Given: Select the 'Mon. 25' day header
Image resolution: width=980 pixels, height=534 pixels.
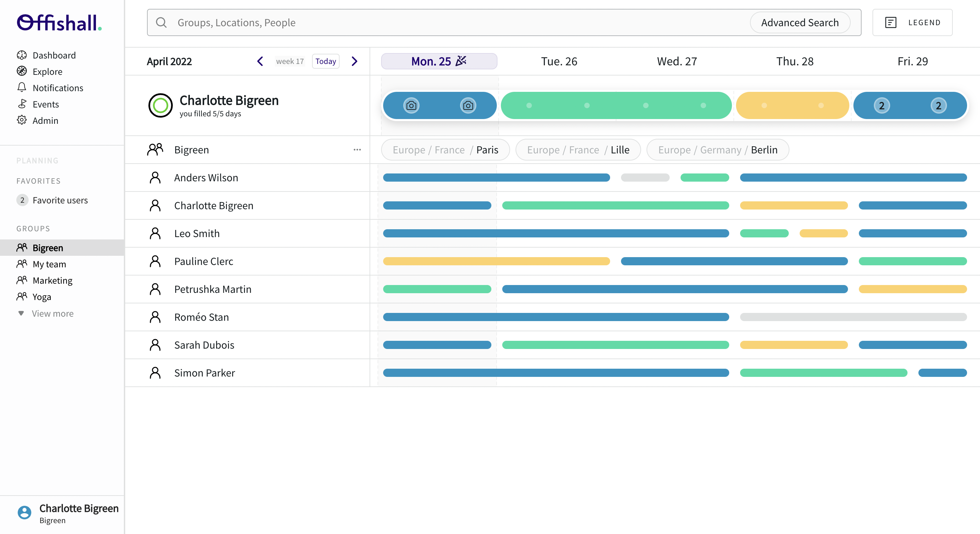Looking at the screenshot, I should (x=439, y=61).
